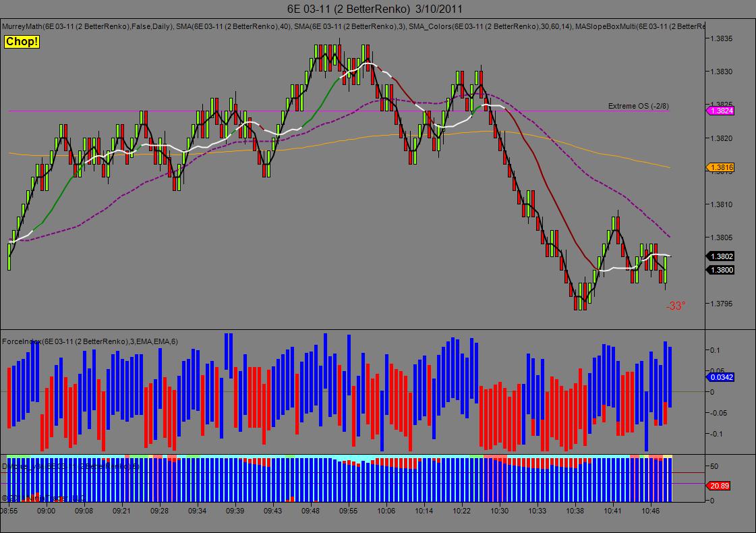Click the -0.1 Force Index axis label
The height and width of the screenshot is (533, 756).
pyautogui.click(x=717, y=434)
